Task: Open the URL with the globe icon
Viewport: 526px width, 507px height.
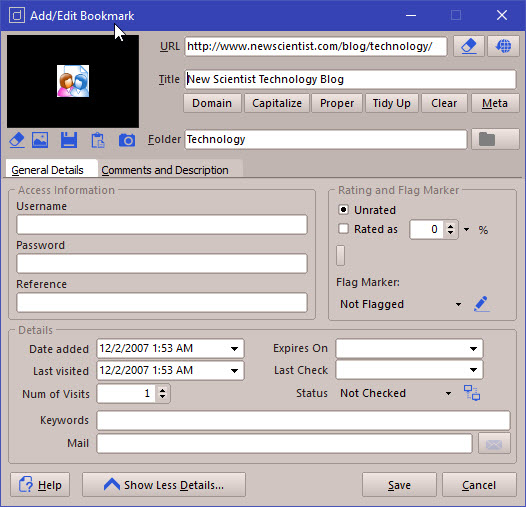Action: click(x=503, y=46)
